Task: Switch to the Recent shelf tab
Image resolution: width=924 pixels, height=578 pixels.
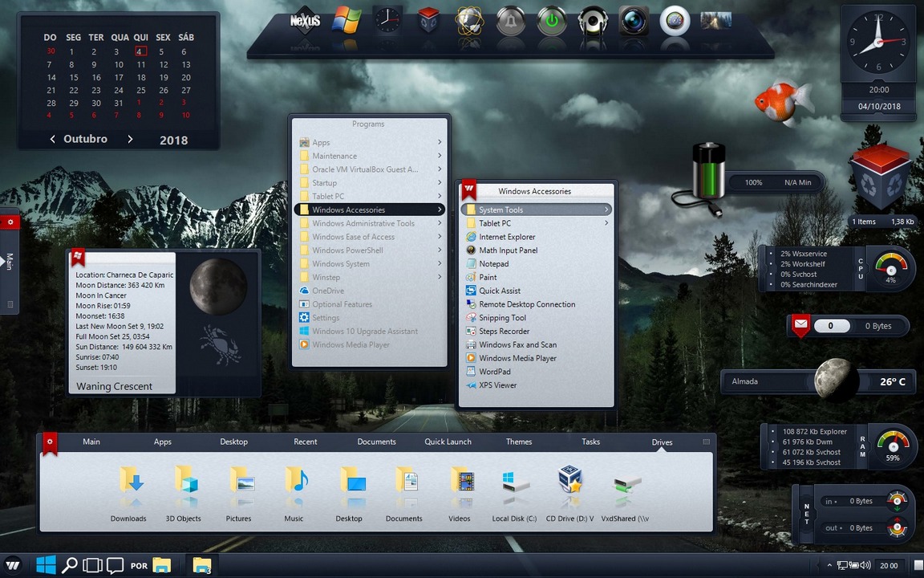Action: (x=306, y=442)
